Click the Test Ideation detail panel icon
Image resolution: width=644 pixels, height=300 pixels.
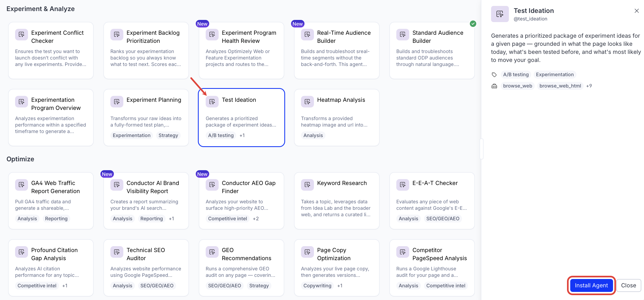500,14
